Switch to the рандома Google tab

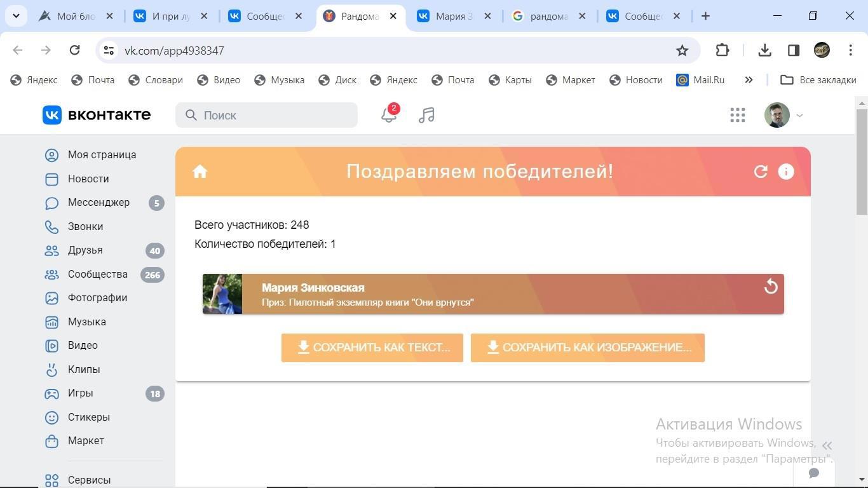point(549,16)
